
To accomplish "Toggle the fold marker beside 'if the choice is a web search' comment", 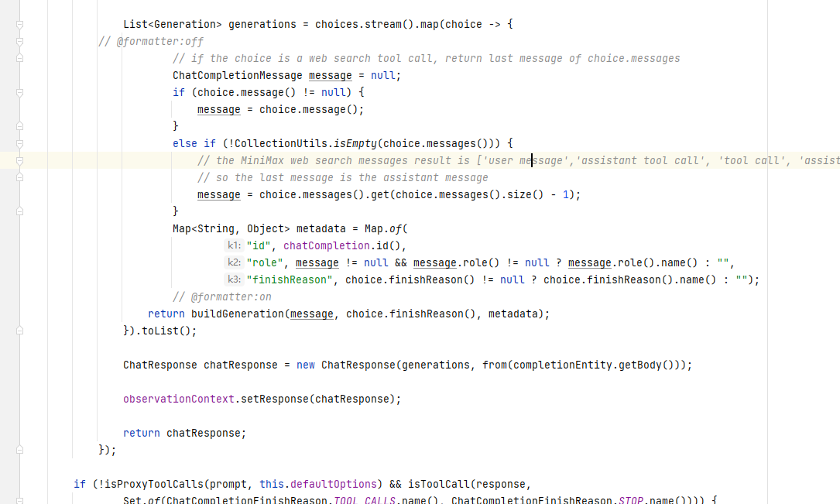I will coord(20,58).
